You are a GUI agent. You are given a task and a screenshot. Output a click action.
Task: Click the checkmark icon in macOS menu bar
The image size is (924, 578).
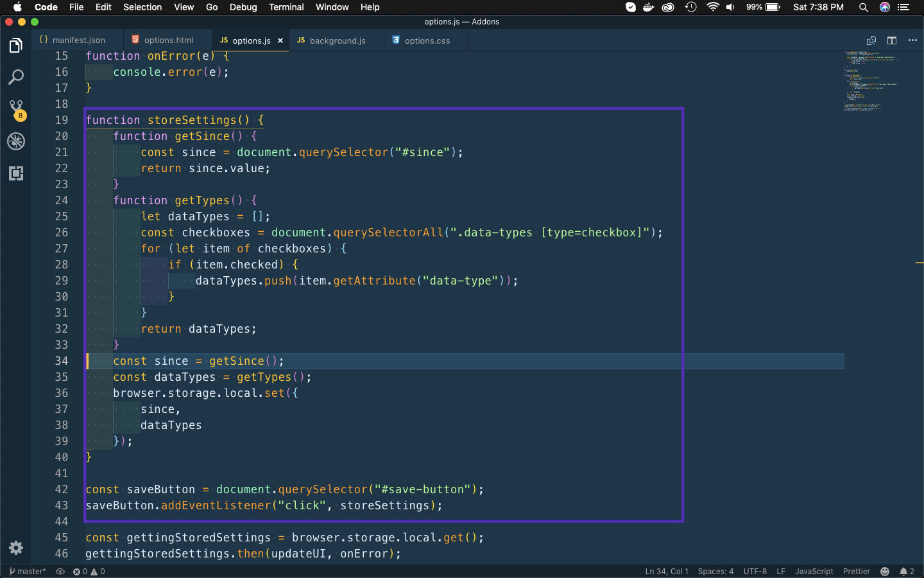631,7
